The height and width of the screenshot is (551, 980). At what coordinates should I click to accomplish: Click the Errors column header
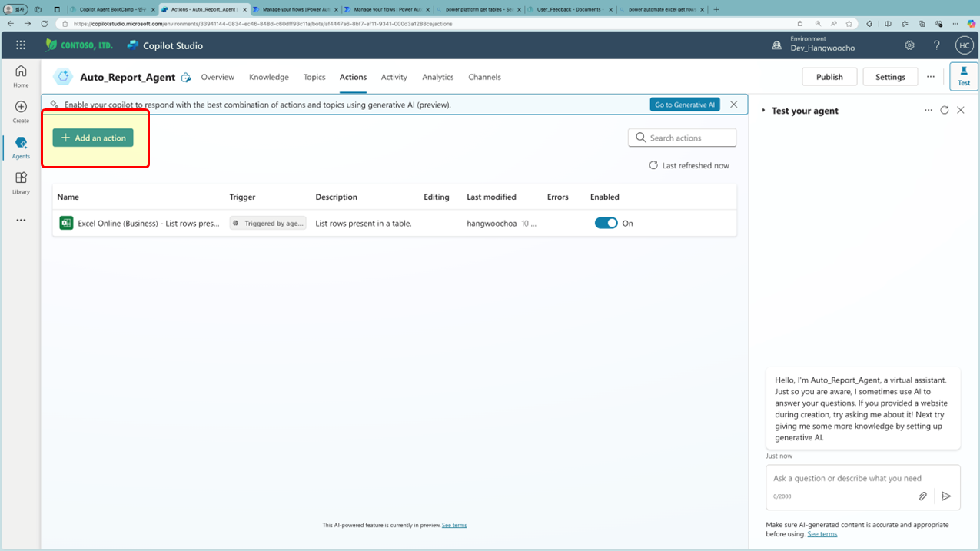coord(558,197)
